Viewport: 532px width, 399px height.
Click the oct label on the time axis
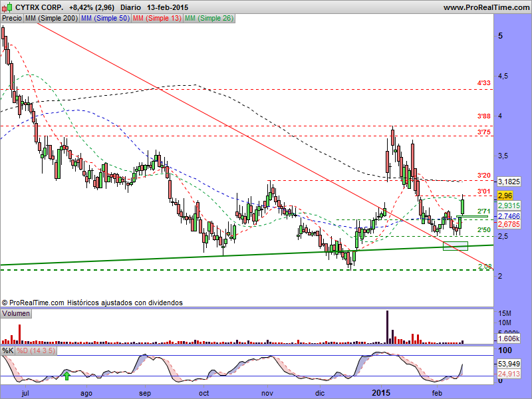pos(204,393)
